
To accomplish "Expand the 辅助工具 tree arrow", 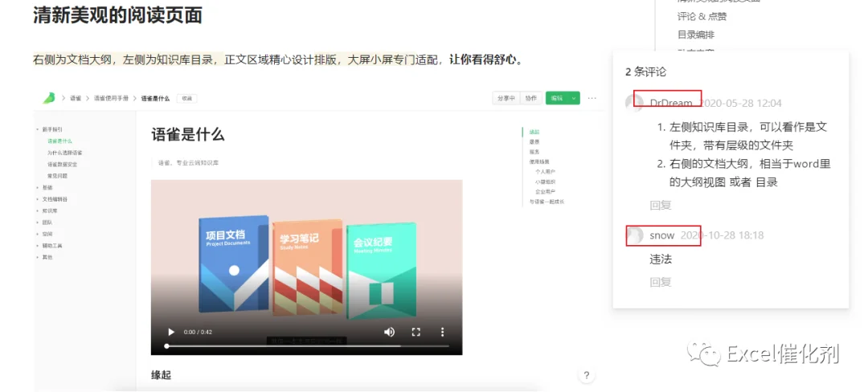I will click(38, 246).
